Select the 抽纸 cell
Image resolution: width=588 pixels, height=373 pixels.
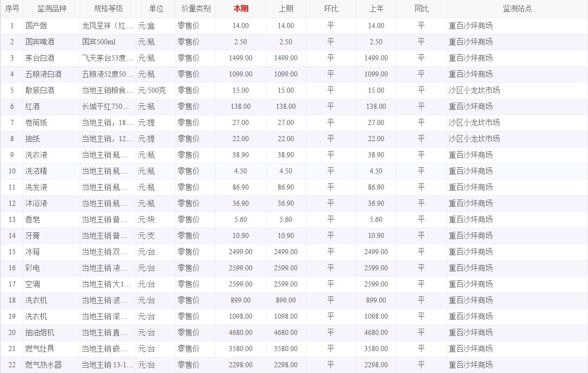pyautogui.click(x=32, y=139)
